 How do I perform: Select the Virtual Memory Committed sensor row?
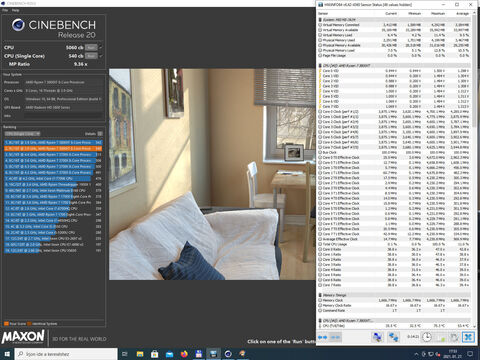point(395,25)
